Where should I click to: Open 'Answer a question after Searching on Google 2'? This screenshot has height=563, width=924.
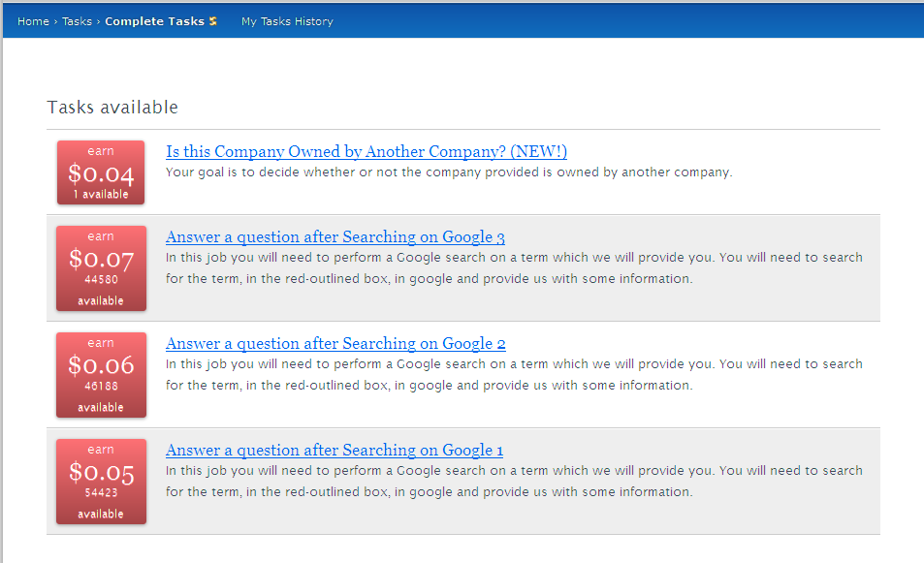click(335, 344)
